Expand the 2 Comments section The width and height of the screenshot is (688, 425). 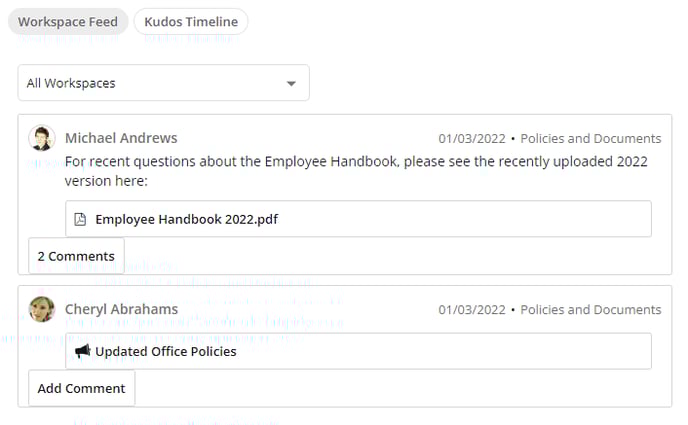76,256
